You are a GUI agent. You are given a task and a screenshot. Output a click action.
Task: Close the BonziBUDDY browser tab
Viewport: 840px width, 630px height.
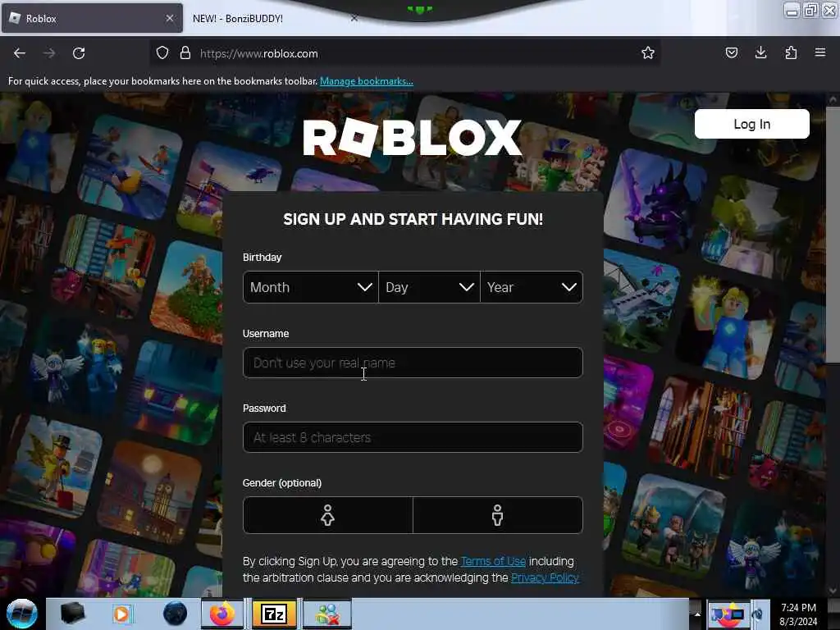(354, 18)
